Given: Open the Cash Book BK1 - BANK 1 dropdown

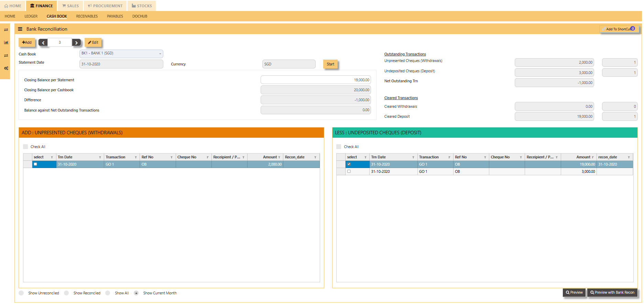Looking at the screenshot, I should click(x=121, y=53).
